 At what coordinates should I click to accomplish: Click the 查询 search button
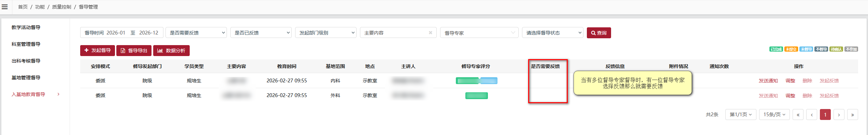(x=599, y=33)
